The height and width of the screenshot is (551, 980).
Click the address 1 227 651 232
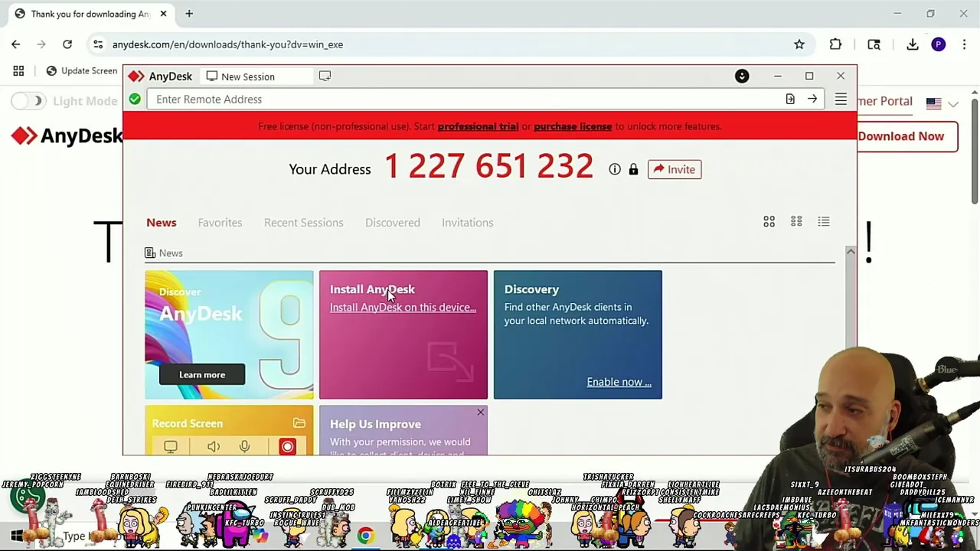point(488,166)
